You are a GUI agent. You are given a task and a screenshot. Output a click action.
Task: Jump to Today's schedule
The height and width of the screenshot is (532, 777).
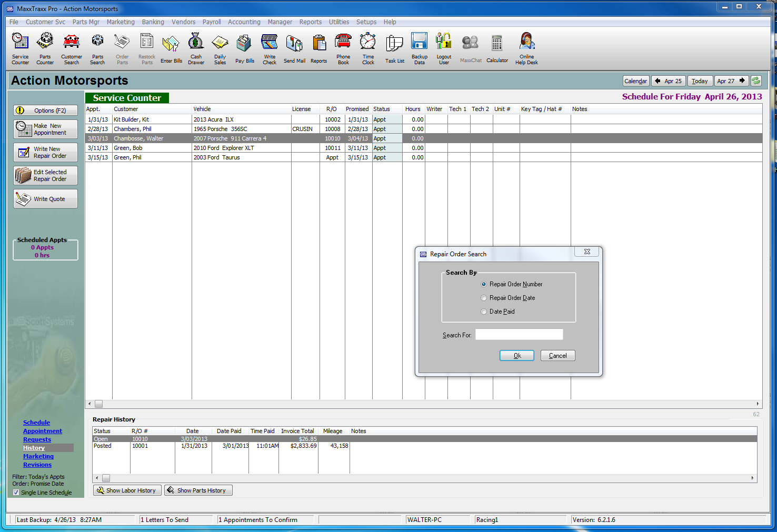(700, 81)
